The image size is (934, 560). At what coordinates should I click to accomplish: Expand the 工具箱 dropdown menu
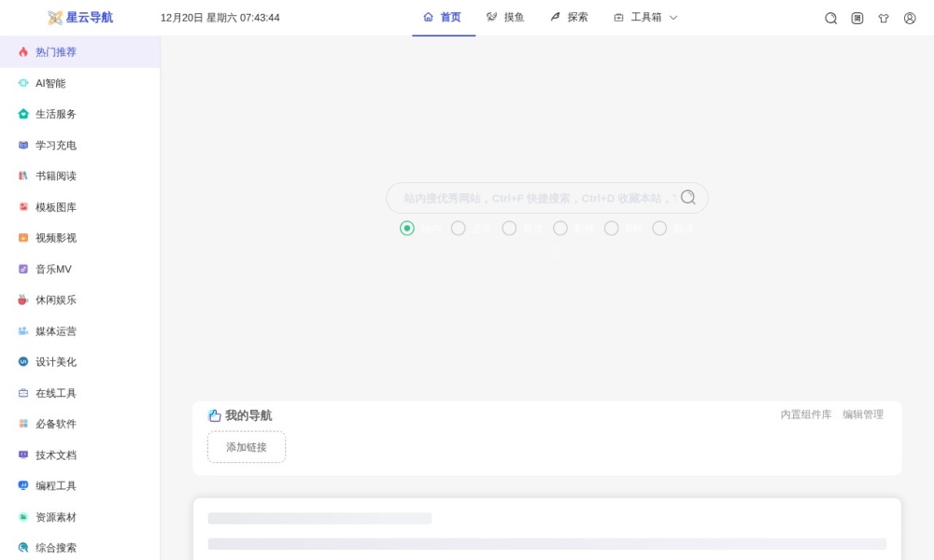coord(645,18)
